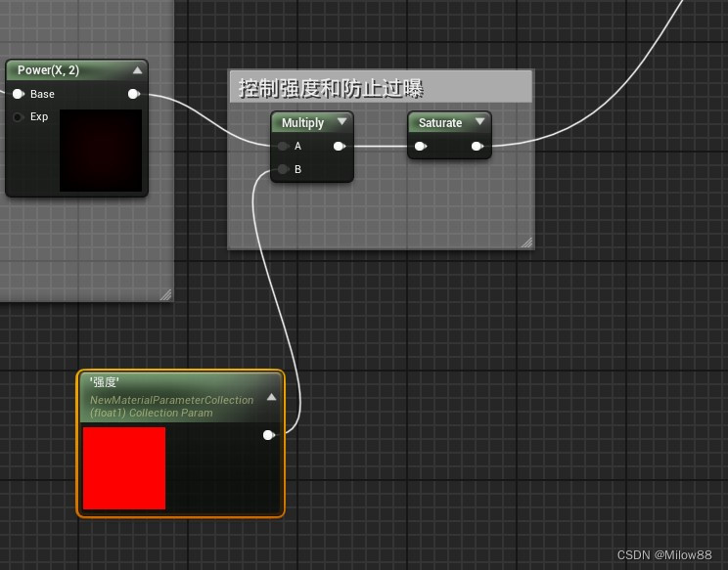Screen dimensions: 728x570
Task: Click the Multiply node B input pin
Action: click(x=283, y=169)
